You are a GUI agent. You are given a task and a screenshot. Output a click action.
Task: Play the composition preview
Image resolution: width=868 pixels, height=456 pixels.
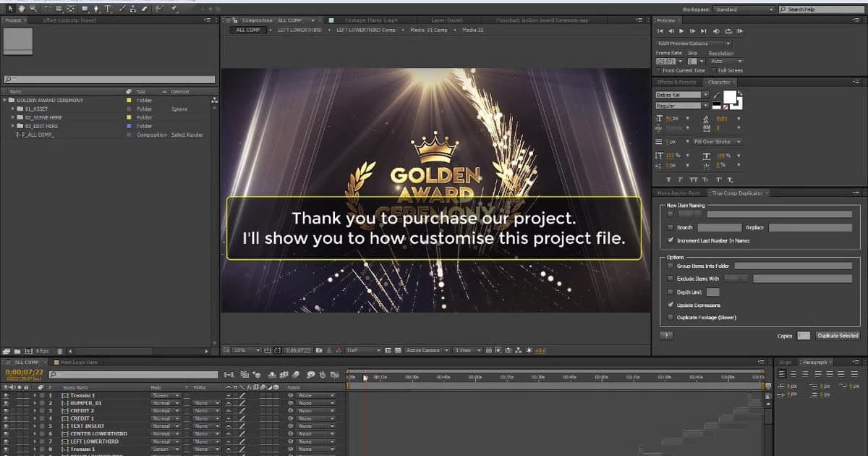(681, 31)
